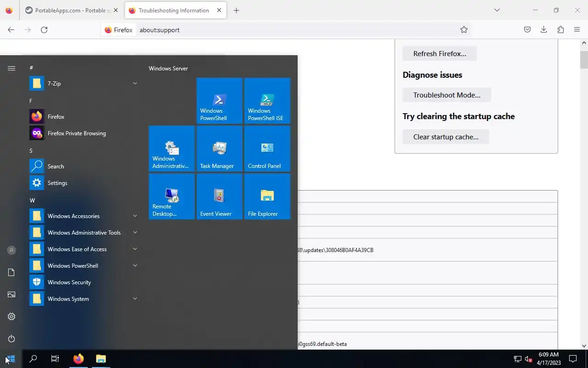Open a new tab
Screen dimensions: 588x368
(x=236, y=11)
